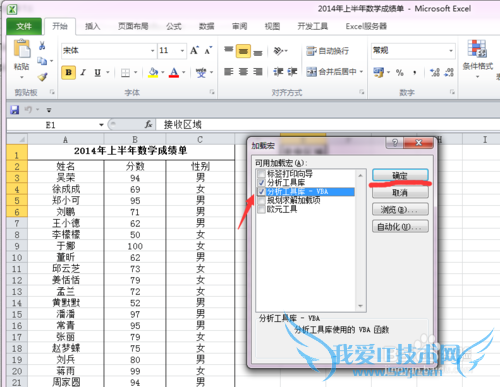Click 自动化 Automation button
This screenshot has height=387, width=500.
(x=400, y=227)
